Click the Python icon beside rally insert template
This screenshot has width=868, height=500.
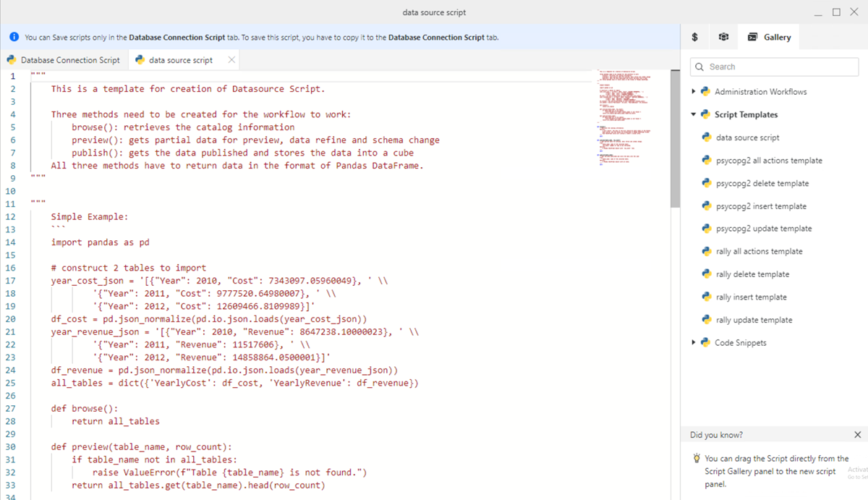(707, 297)
